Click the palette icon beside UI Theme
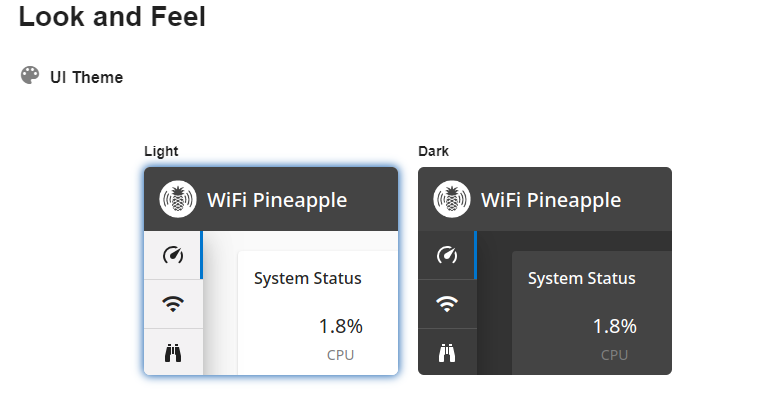Screen dimensions: 780x417 coord(30,76)
